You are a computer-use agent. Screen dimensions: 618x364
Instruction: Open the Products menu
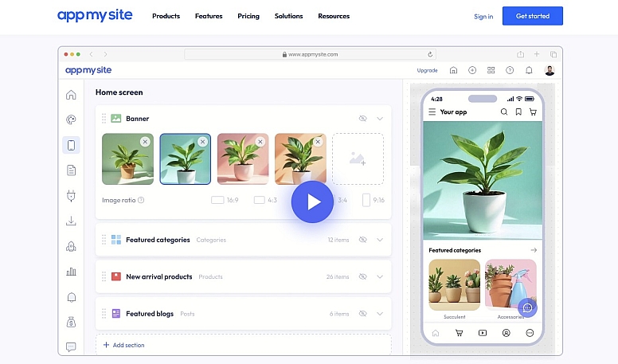(x=166, y=16)
